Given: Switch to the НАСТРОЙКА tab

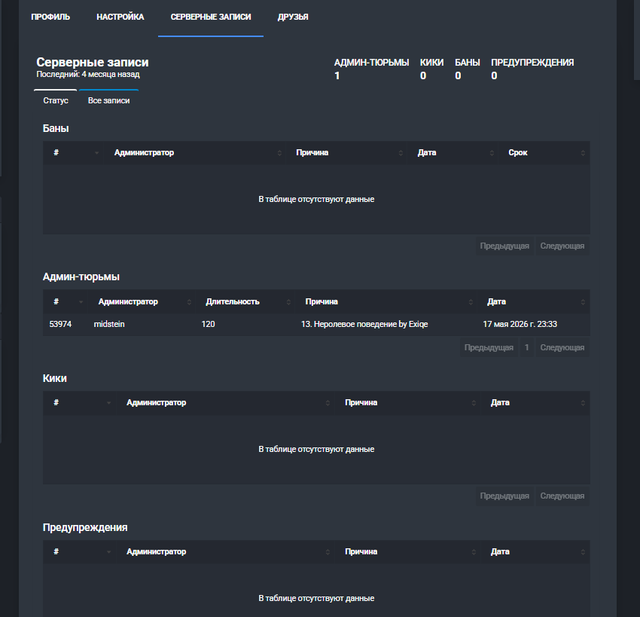Looking at the screenshot, I should point(120,17).
